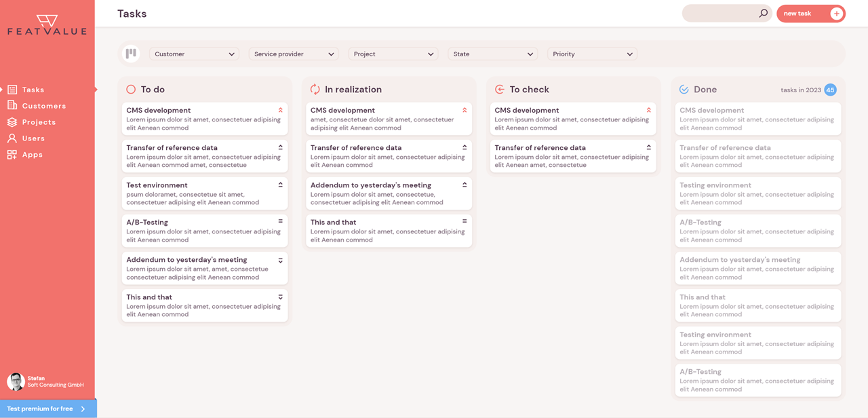Click the new task button
This screenshot has width=868, height=418.
coord(810,14)
